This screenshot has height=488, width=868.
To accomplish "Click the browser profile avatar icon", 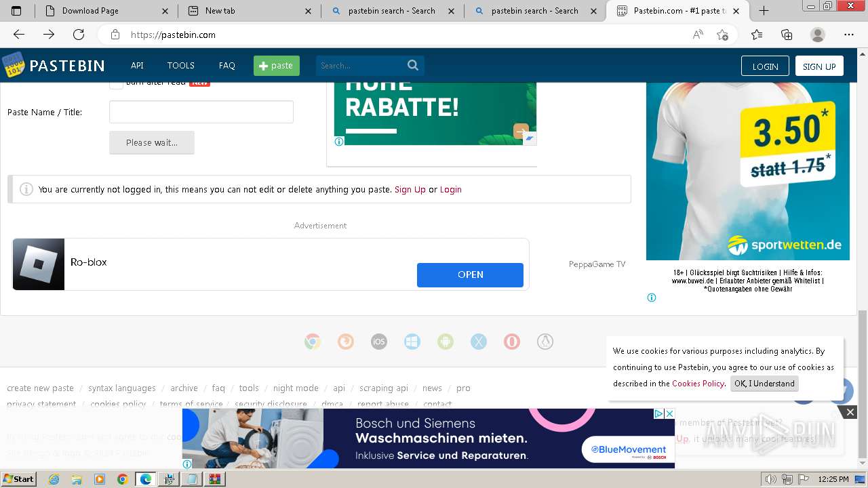I will 818,35.
